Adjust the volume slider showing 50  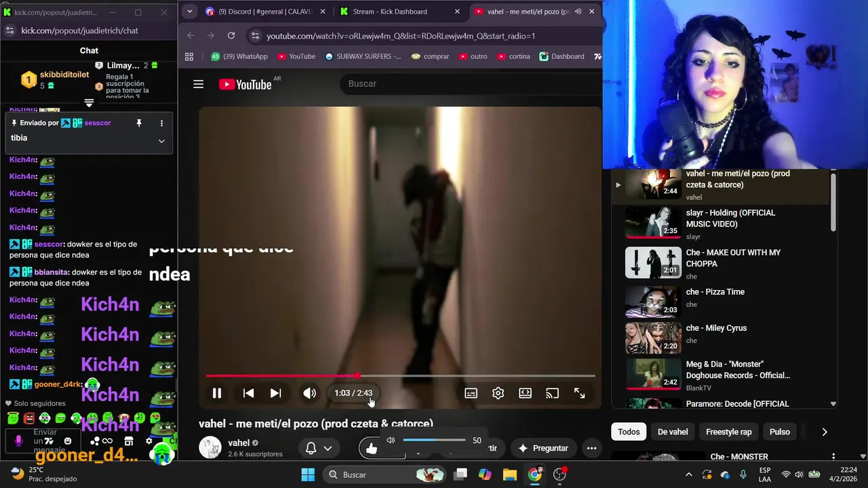point(434,441)
